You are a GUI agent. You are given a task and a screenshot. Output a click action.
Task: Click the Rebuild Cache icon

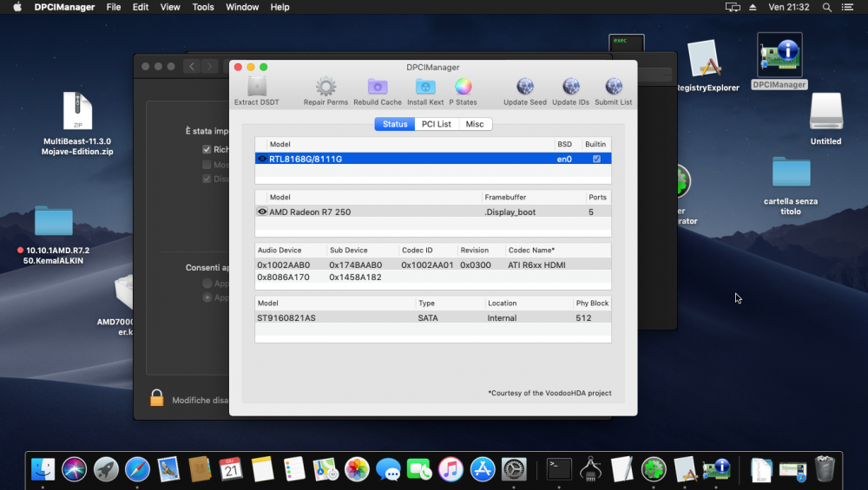point(378,87)
